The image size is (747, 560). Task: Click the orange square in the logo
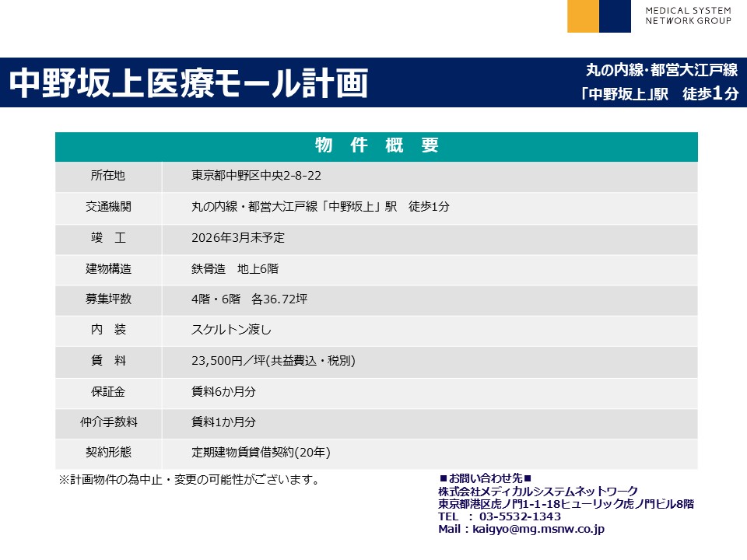click(583, 16)
